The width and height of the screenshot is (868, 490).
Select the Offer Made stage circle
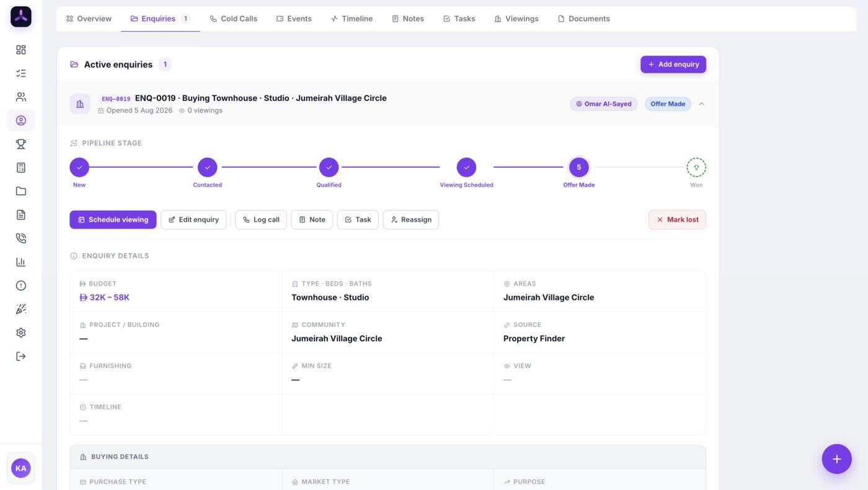tap(579, 167)
